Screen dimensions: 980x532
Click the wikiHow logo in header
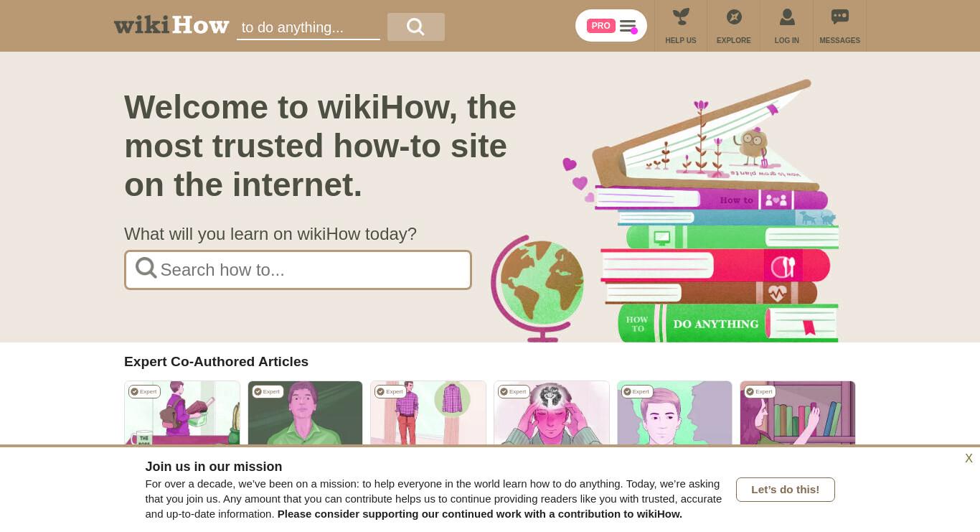pyautogui.click(x=171, y=25)
